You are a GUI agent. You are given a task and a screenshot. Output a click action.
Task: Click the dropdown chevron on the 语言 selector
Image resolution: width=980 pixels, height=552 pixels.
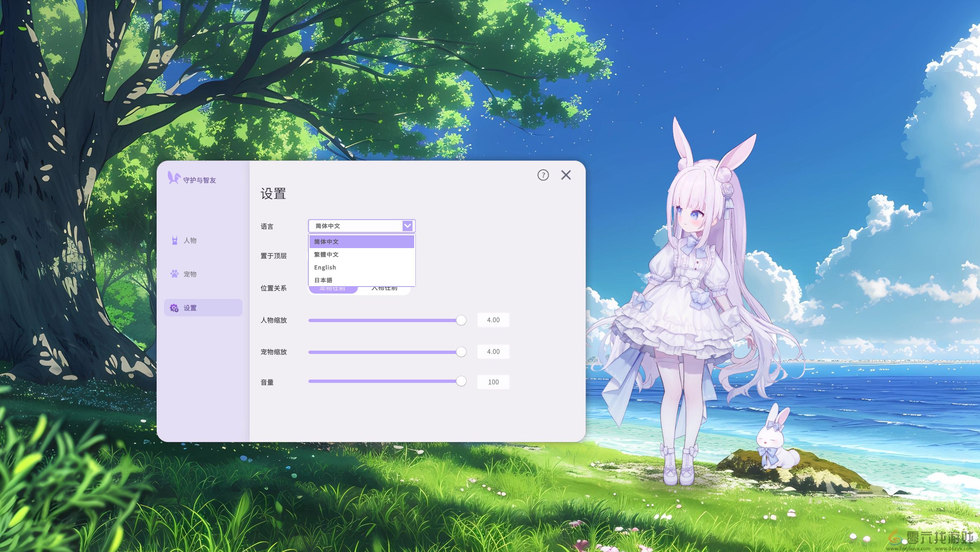[408, 226]
